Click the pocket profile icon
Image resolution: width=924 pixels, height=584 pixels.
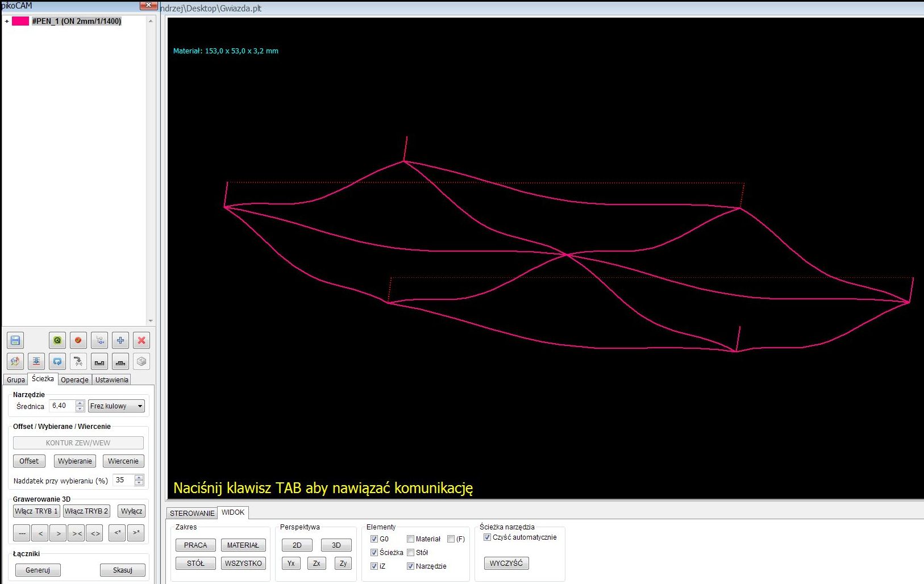click(99, 361)
